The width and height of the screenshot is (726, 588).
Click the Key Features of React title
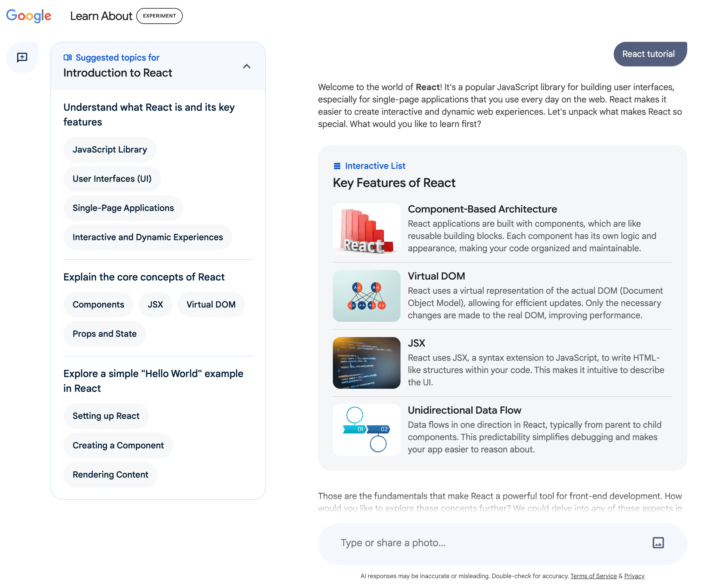click(394, 183)
